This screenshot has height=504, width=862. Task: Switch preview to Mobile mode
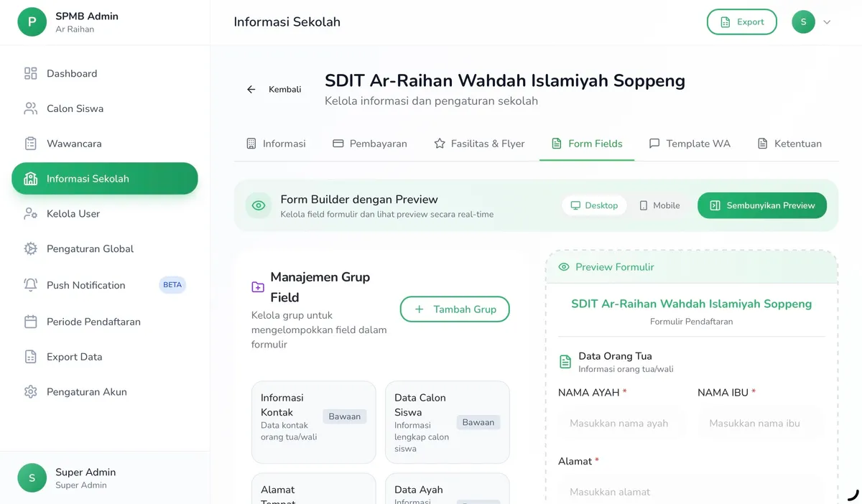659,205
